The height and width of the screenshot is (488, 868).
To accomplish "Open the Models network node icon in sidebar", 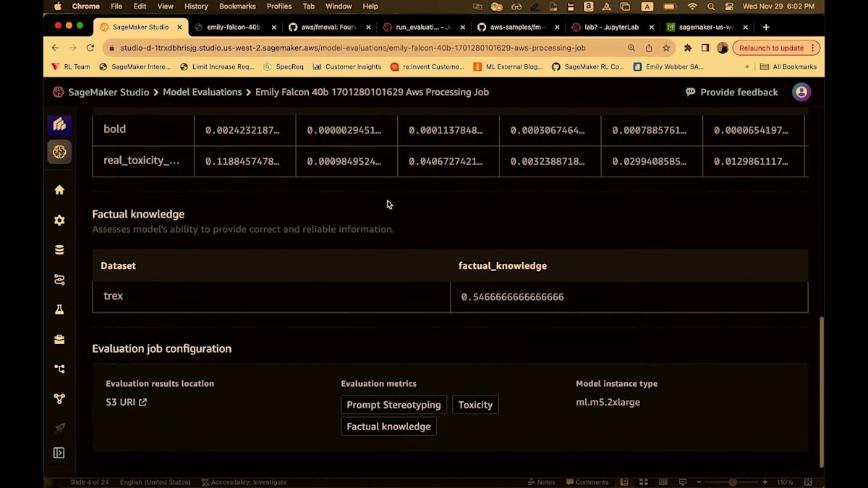I will (x=59, y=398).
